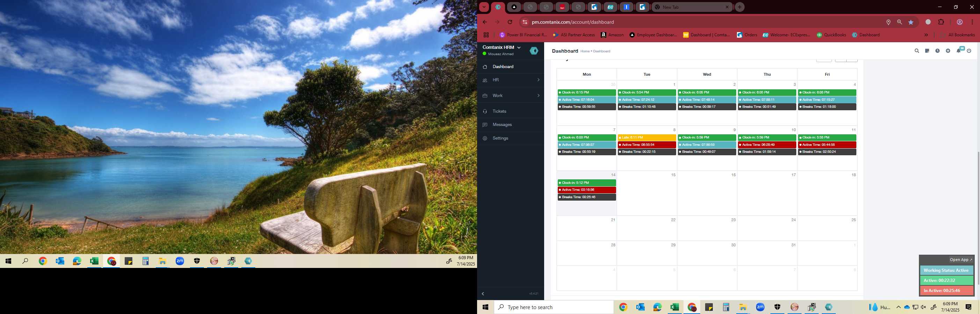Open the sticky notes icon in the dashboard header

927,51
